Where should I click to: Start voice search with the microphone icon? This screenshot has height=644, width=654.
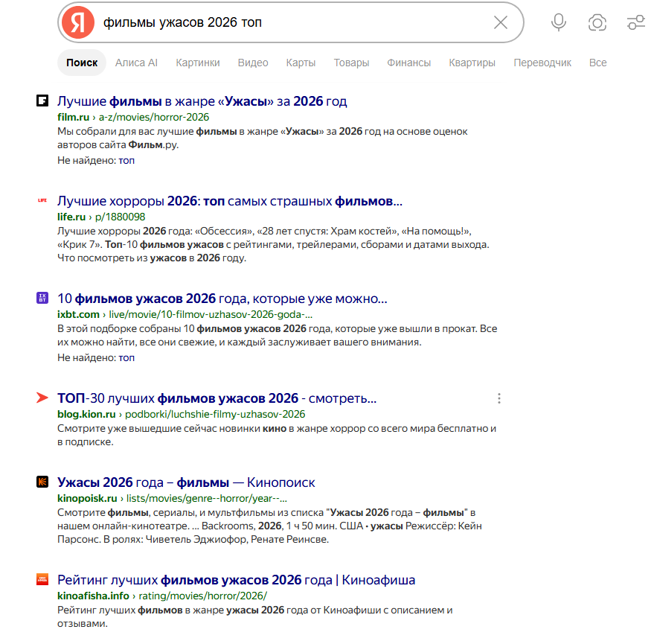tap(559, 22)
